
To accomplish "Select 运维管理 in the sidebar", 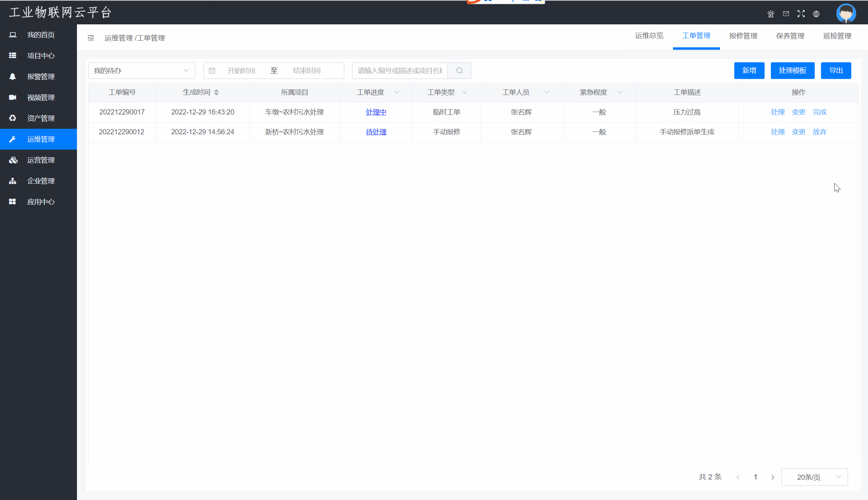I will [38, 139].
